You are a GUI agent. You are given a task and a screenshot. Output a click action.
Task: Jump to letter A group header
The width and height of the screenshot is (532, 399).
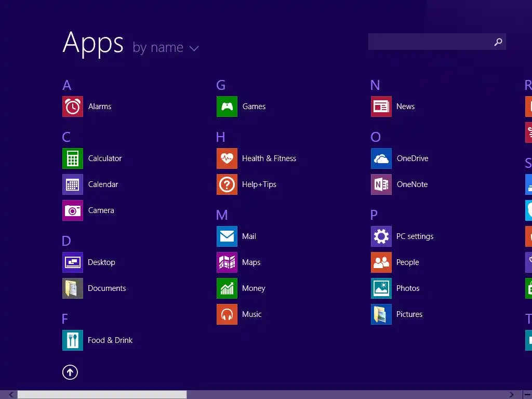pos(67,85)
